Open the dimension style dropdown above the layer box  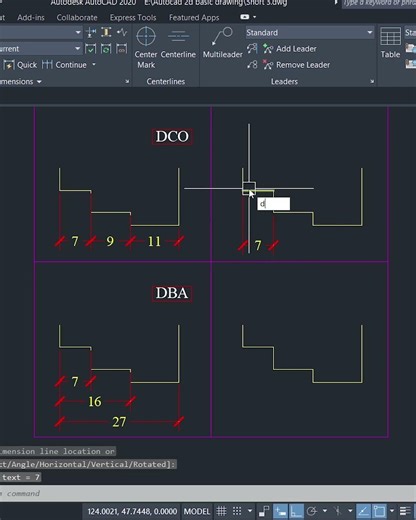tap(41, 32)
